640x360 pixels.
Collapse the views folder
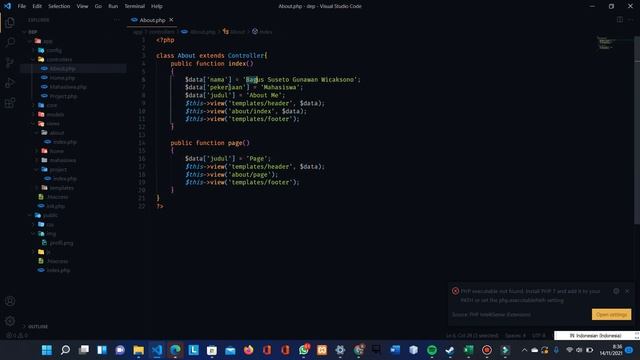click(x=53, y=124)
